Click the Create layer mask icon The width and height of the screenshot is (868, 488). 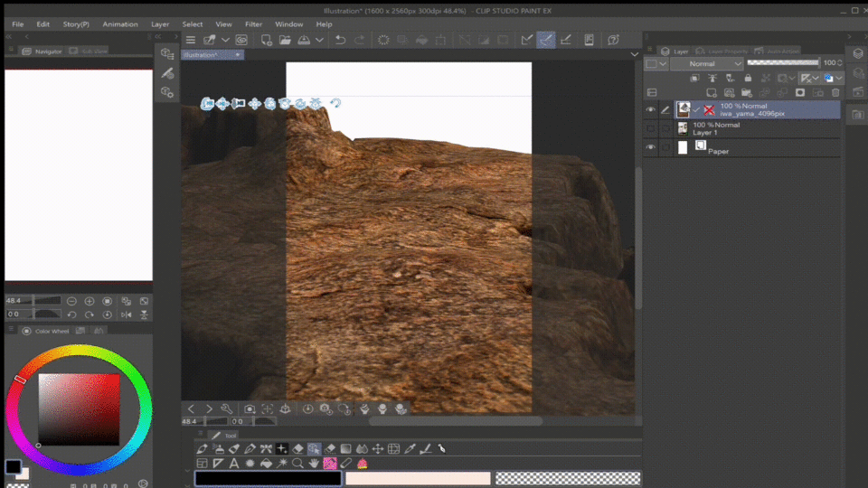point(800,92)
